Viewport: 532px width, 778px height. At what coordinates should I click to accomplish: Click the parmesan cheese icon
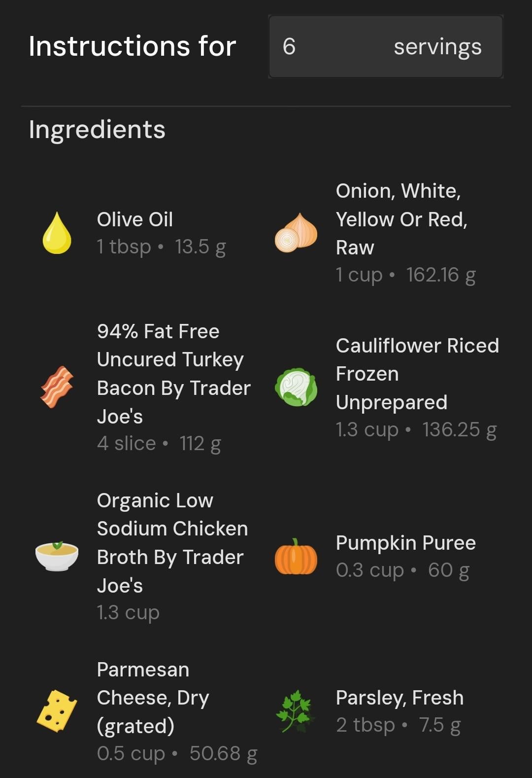click(x=57, y=711)
